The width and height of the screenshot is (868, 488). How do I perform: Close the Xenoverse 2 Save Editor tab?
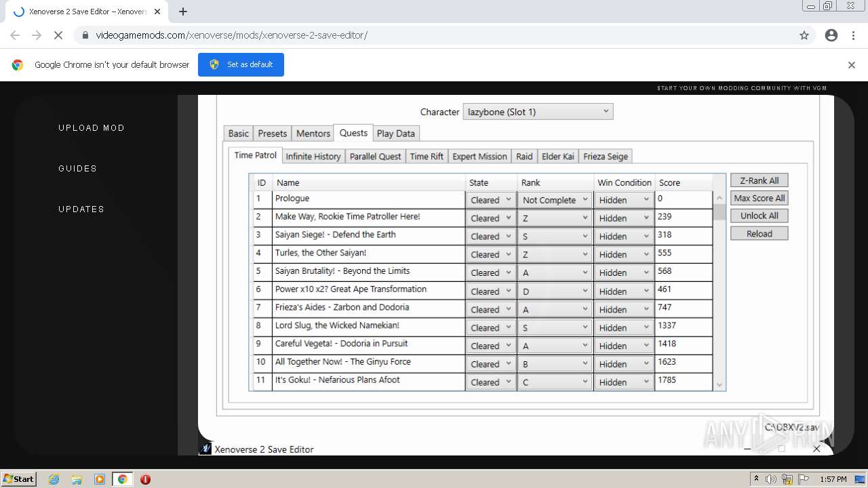point(157,12)
